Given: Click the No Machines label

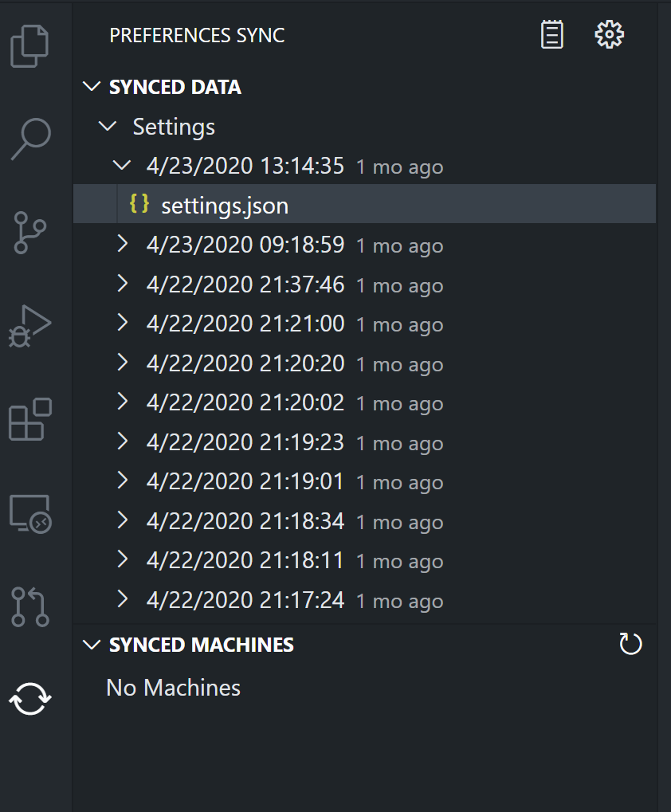Looking at the screenshot, I should click(172, 687).
